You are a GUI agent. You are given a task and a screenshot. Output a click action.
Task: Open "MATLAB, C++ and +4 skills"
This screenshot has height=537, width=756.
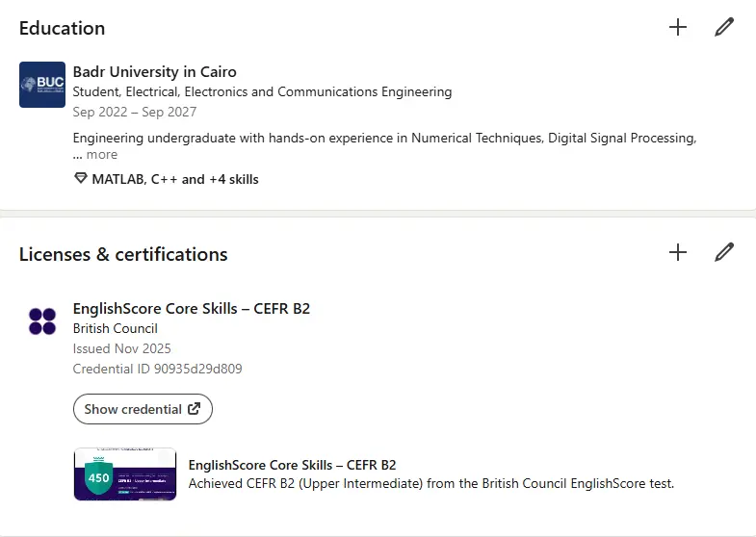[x=174, y=179]
